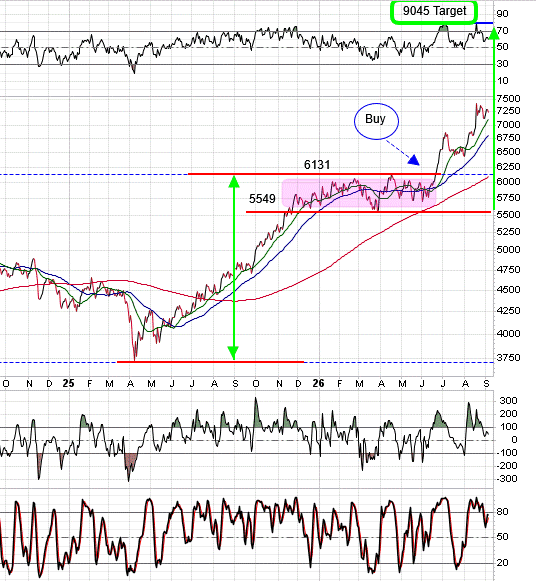
Task: Click the 25 year marker on the time axis
Action: pyautogui.click(x=69, y=384)
